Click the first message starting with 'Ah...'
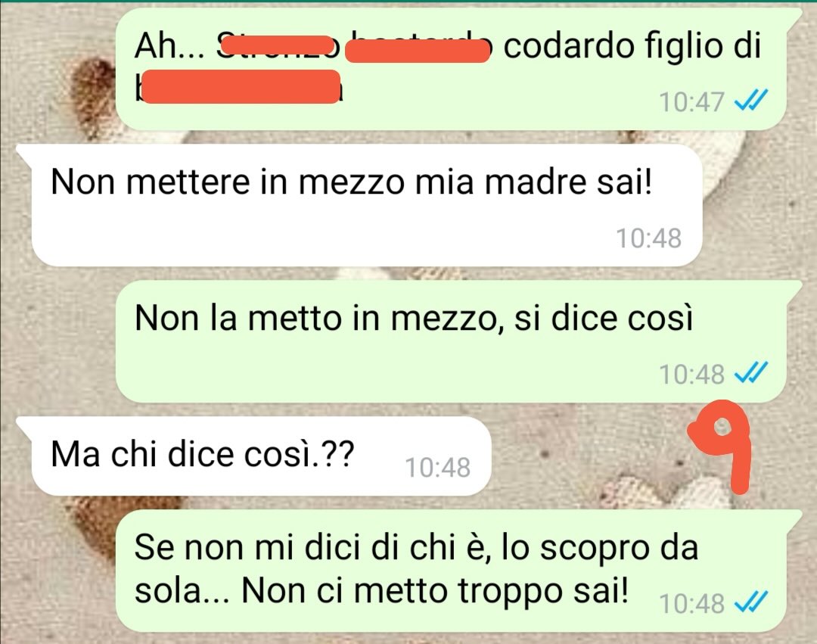This screenshot has width=817, height=644. tap(451, 70)
